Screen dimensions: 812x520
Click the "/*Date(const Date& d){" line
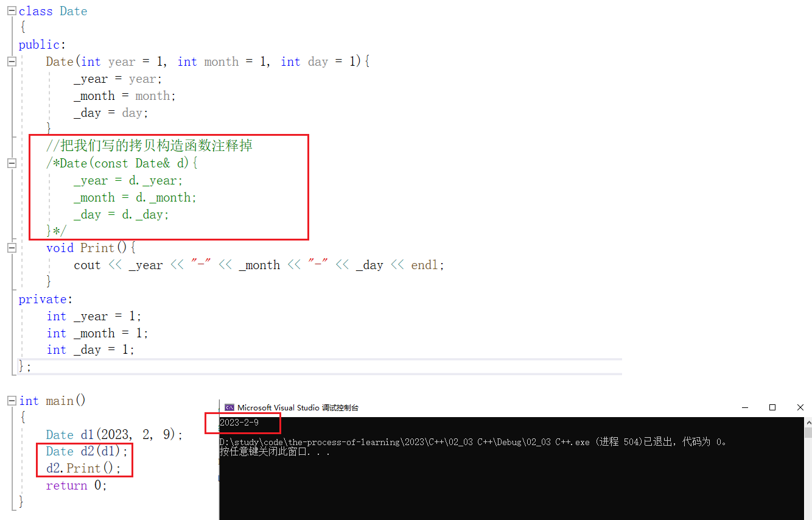[x=122, y=163]
